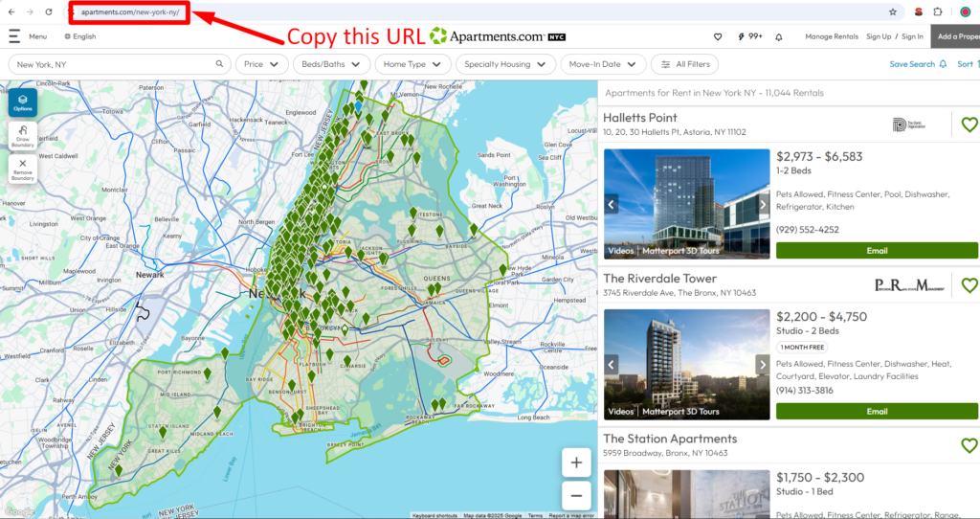
Task: Open Videos on Halletts Point photo
Action: 620,251
